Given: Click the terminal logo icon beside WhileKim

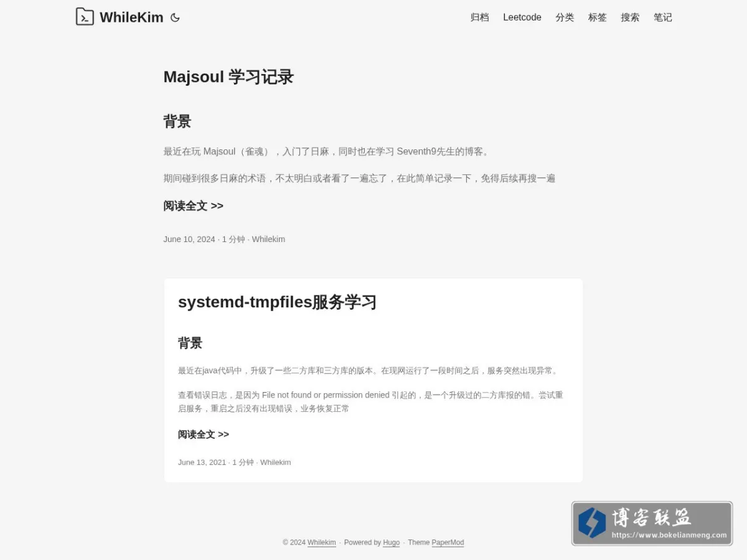Looking at the screenshot, I should click(85, 17).
